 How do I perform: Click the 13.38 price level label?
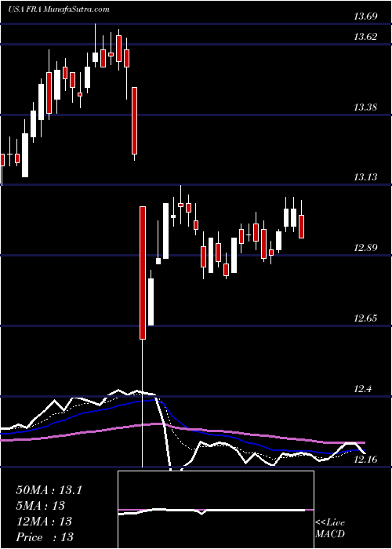click(365, 107)
